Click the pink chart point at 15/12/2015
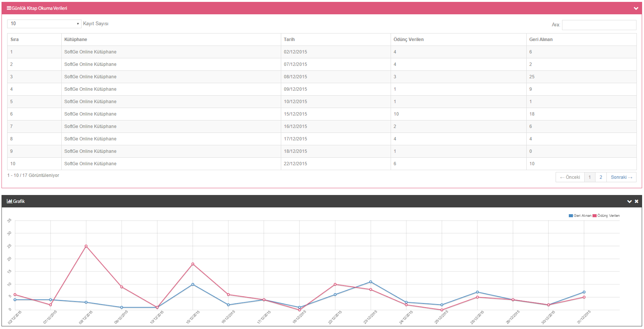Viewport: 644px width, 329px height. (x=193, y=264)
